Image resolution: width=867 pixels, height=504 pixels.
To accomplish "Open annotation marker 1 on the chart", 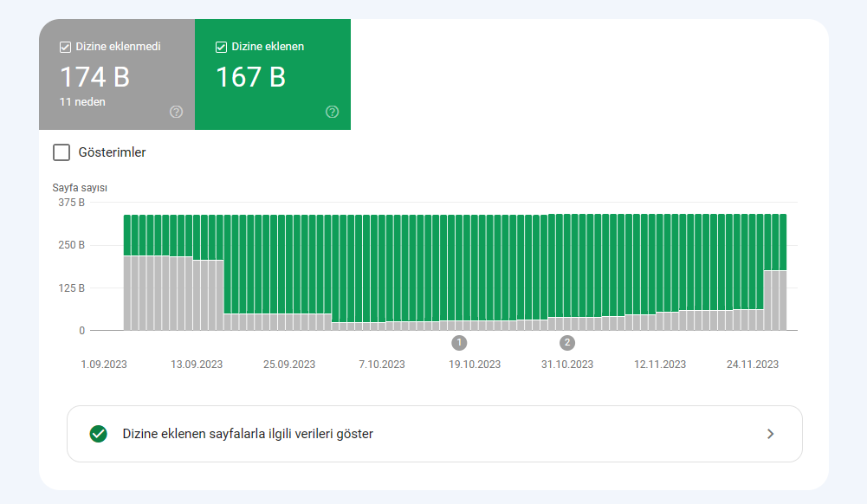I will click(459, 343).
